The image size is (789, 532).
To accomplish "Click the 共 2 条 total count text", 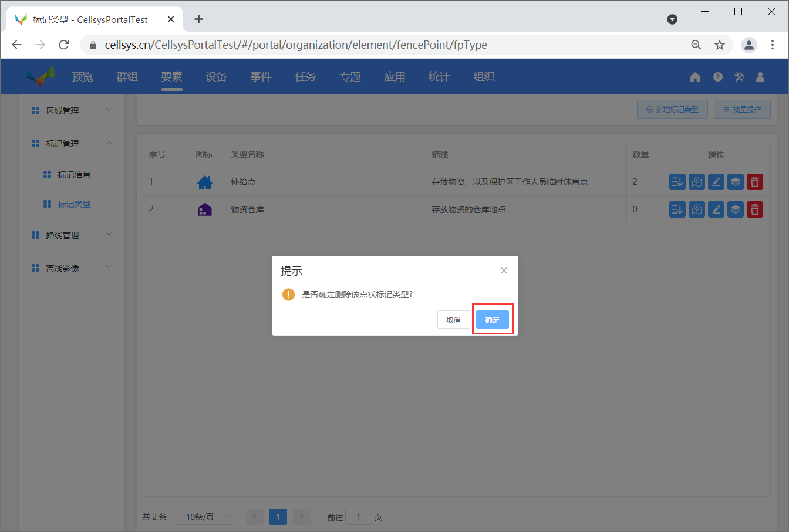I will 154,517.
